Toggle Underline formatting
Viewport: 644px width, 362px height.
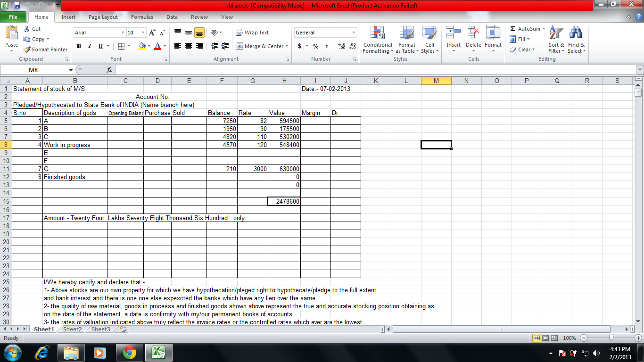pyautogui.click(x=100, y=46)
